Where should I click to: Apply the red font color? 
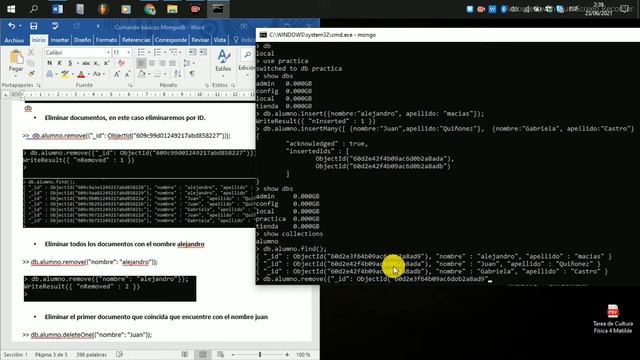tap(81, 74)
